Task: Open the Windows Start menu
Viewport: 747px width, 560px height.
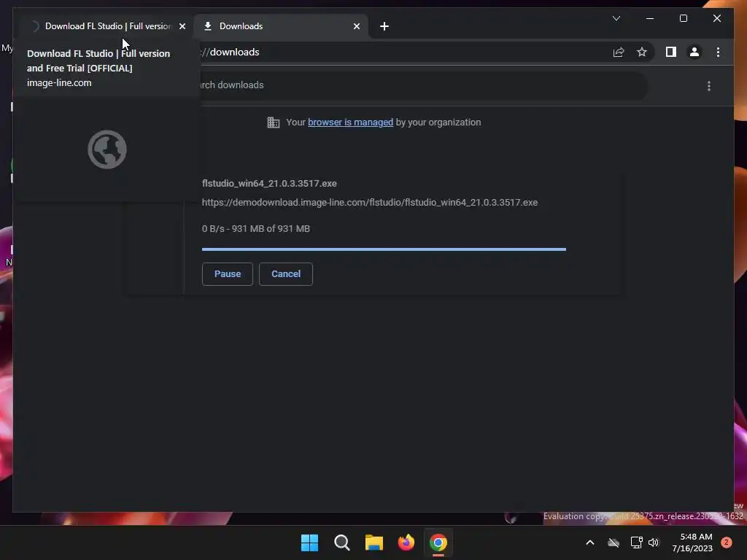Action: (x=309, y=542)
